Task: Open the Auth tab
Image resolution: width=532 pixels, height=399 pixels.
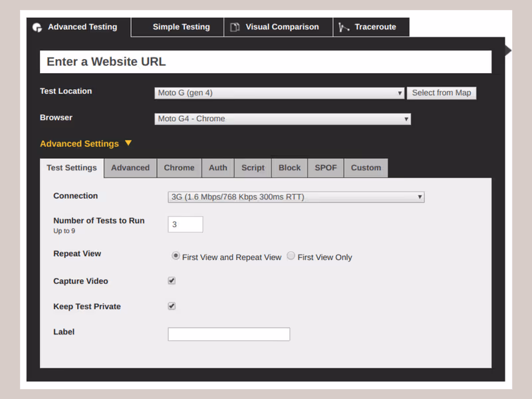Action: (x=218, y=168)
